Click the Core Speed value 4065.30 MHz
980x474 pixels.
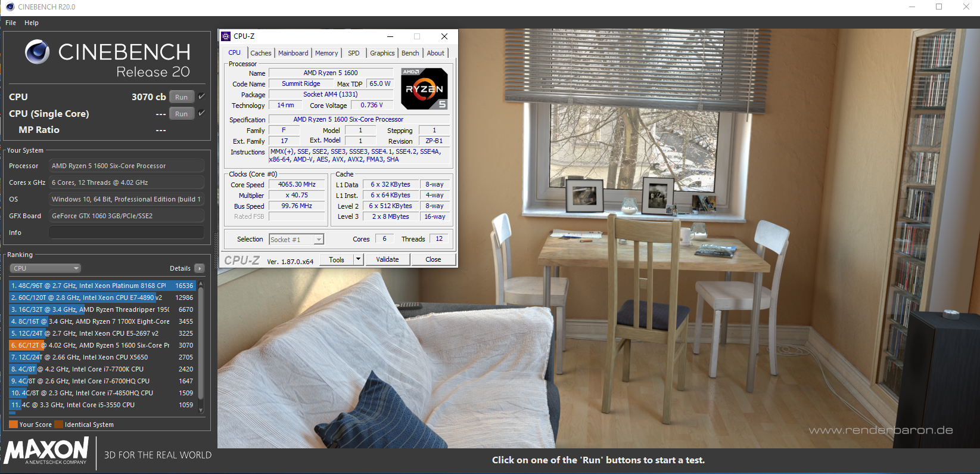[x=297, y=185]
